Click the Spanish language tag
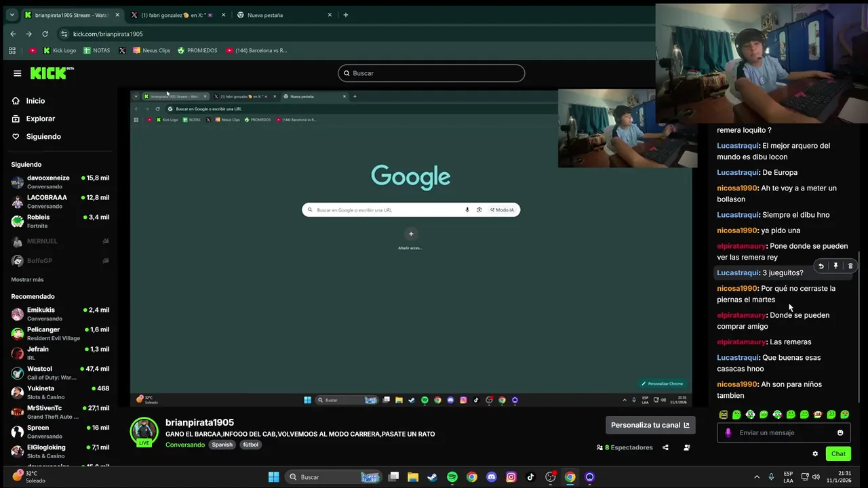The image size is (868, 488). click(x=222, y=445)
